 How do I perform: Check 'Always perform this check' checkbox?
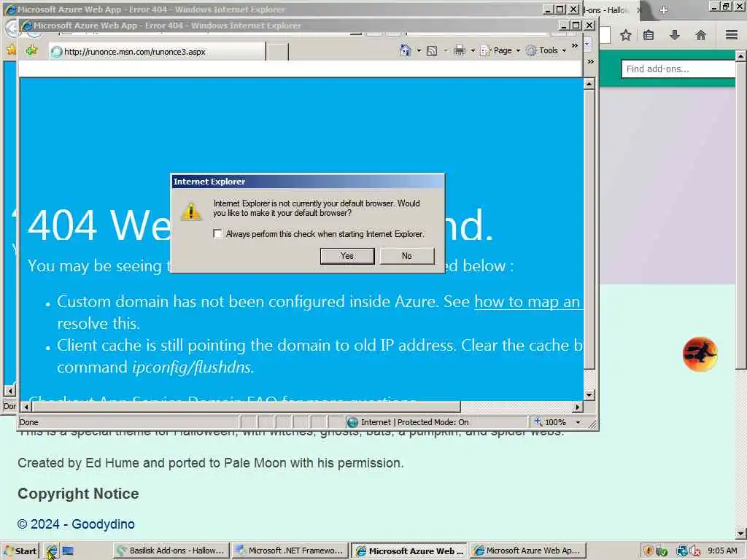pos(217,234)
